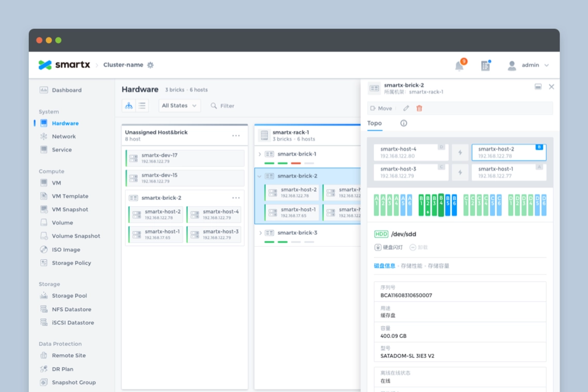Open the All States dropdown
The width and height of the screenshot is (588, 392).
(x=179, y=106)
